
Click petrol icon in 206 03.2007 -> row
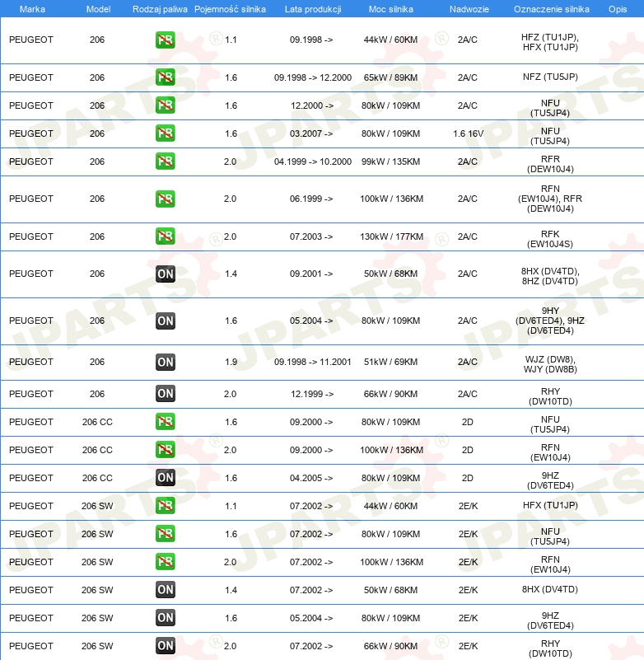click(x=166, y=133)
